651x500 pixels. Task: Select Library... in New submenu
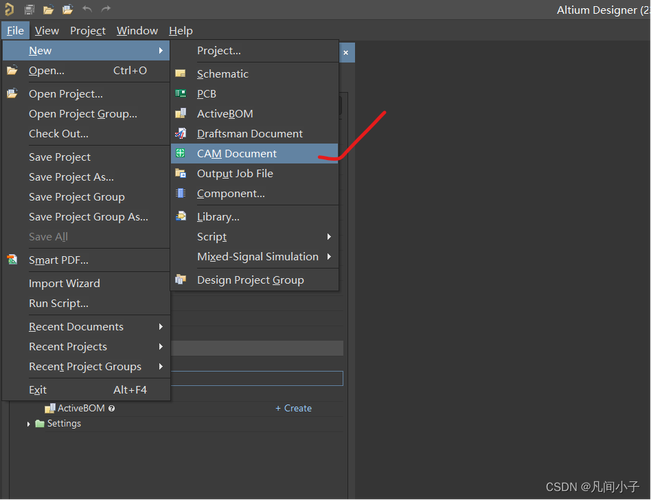[x=255, y=216]
